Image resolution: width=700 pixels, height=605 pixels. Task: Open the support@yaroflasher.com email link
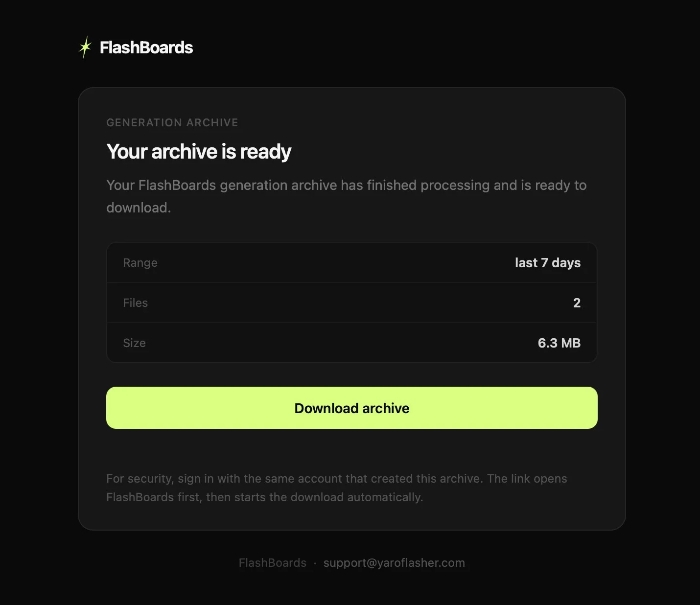coord(394,563)
